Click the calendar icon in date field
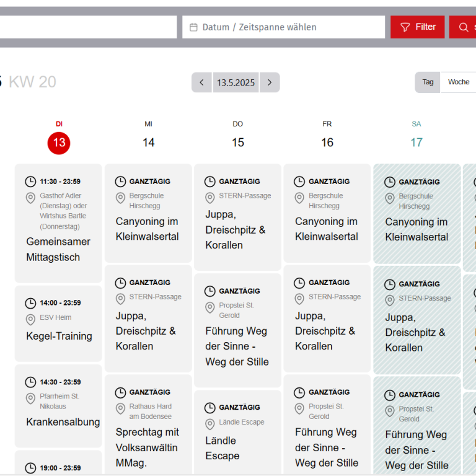 coord(193,27)
